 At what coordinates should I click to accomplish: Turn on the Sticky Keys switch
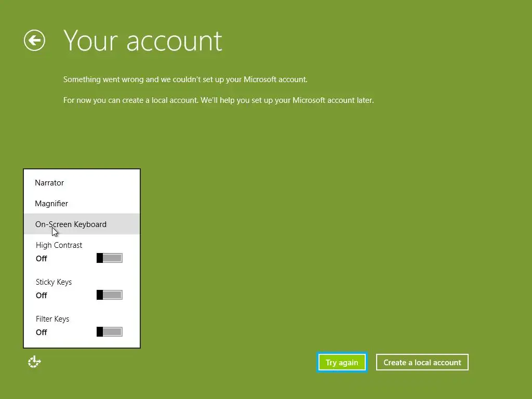[109, 295]
